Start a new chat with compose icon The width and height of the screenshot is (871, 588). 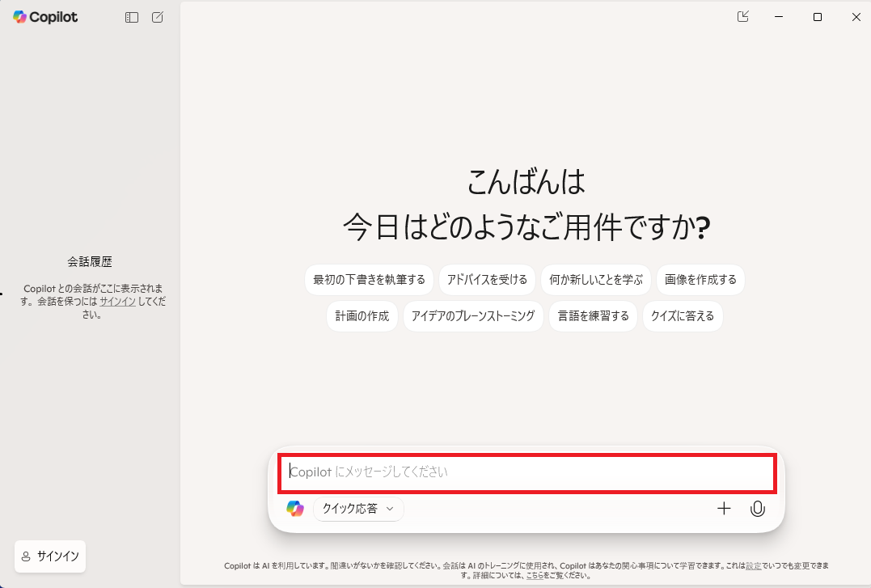click(158, 17)
